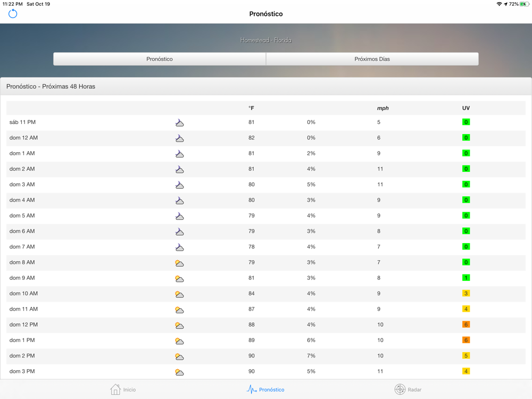Tap the weather icon for dom 12 PM

pyautogui.click(x=180, y=325)
